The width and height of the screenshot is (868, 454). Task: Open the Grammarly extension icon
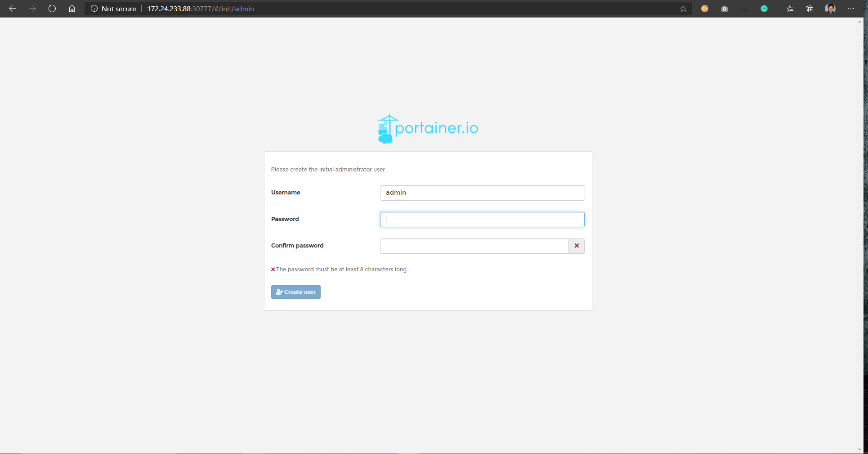(764, 9)
